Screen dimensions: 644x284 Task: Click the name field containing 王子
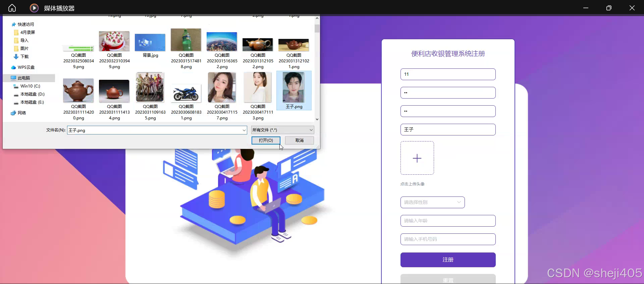pyautogui.click(x=448, y=130)
